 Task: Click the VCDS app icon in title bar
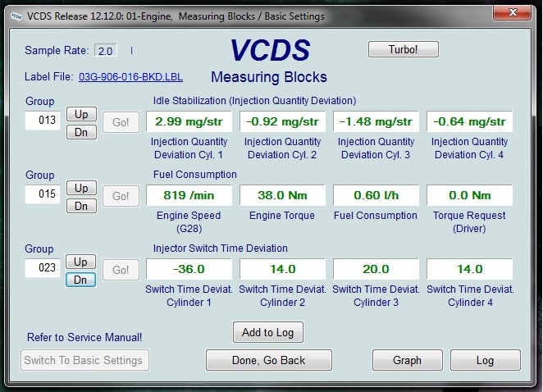[16, 16]
